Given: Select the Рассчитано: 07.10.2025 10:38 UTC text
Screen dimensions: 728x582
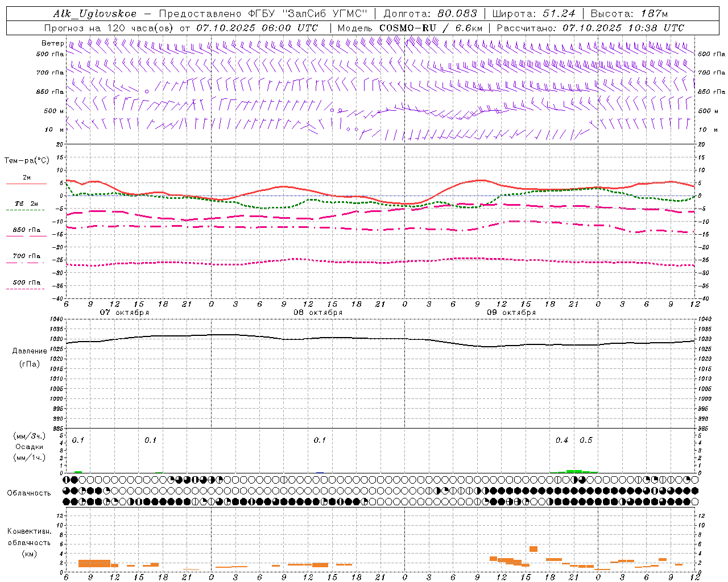Looking at the screenshot, I should click(x=590, y=27).
